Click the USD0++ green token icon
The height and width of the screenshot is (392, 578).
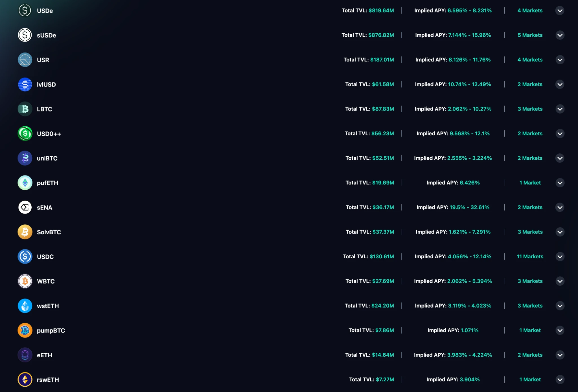[25, 134]
